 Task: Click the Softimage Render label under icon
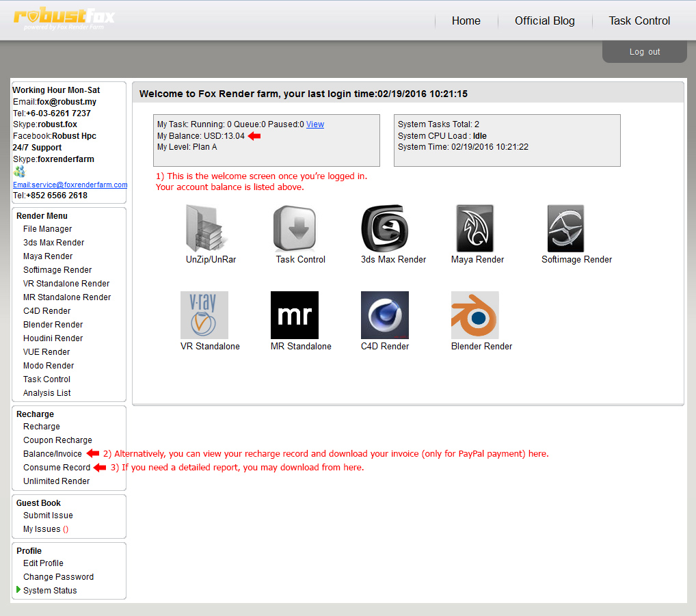tap(576, 260)
